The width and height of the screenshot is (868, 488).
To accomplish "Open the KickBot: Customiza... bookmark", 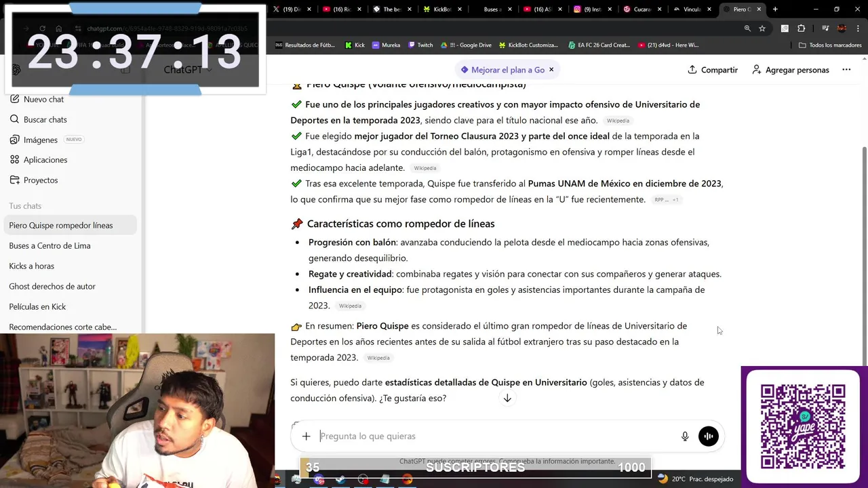I will [528, 45].
